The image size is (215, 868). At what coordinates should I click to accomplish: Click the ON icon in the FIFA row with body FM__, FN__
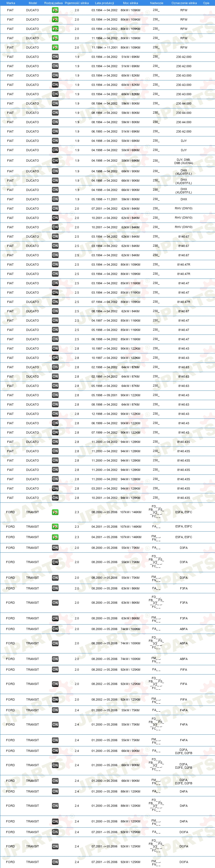pyautogui.click(x=55, y=700)
